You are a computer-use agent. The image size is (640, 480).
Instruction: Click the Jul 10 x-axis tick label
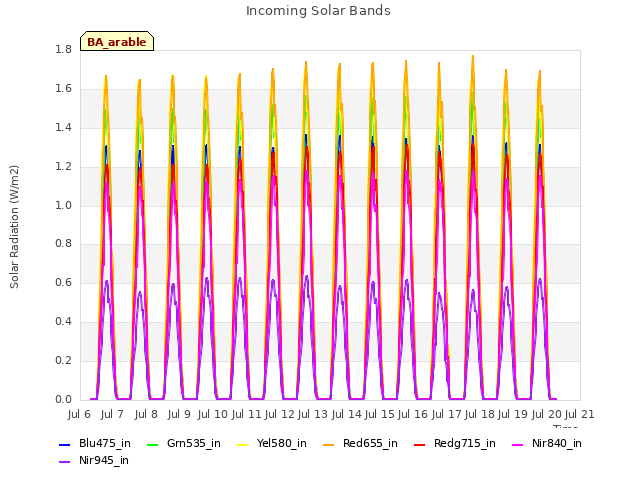213,414
